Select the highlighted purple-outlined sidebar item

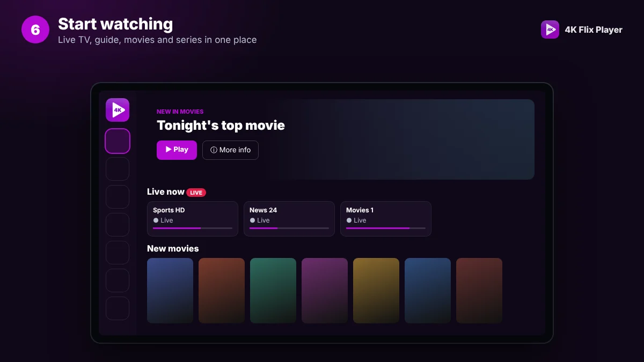click(118, 141)
